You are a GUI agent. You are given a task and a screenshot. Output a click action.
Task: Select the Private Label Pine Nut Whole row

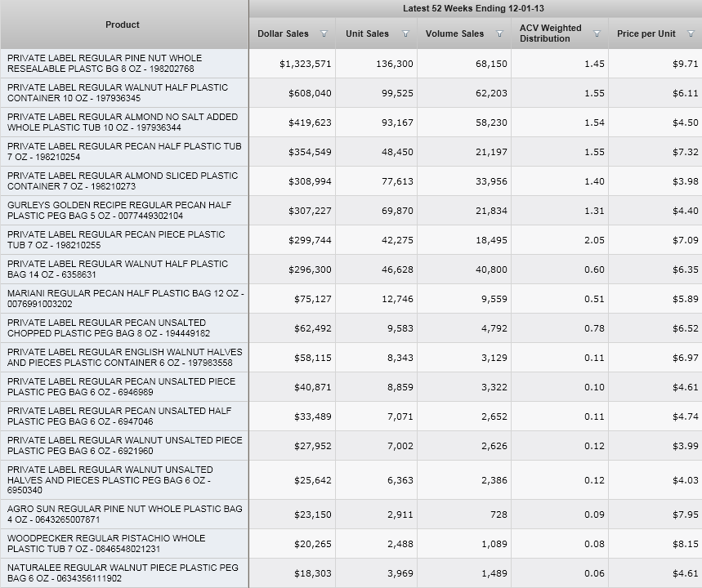[105, 64]
